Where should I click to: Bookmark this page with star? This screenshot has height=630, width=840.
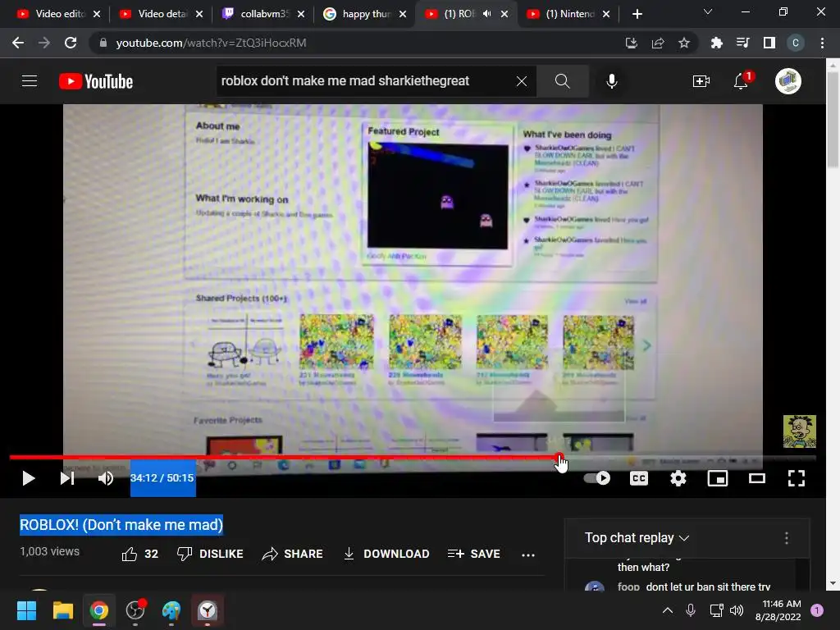click(684, 43)
